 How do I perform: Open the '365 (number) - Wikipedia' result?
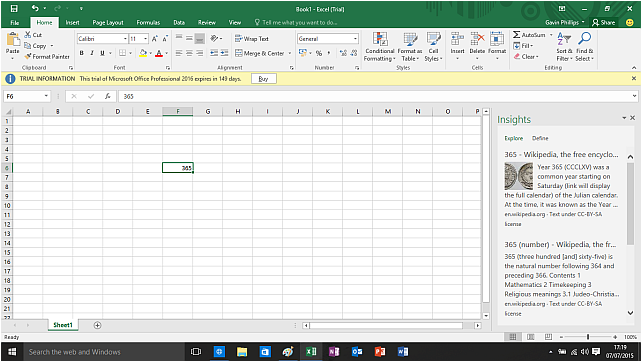coord(560,244)
